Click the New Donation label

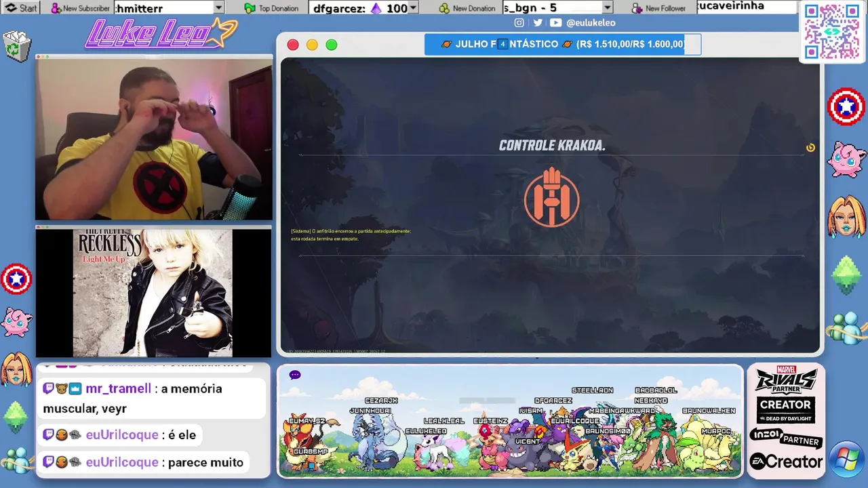coord(474,8)
